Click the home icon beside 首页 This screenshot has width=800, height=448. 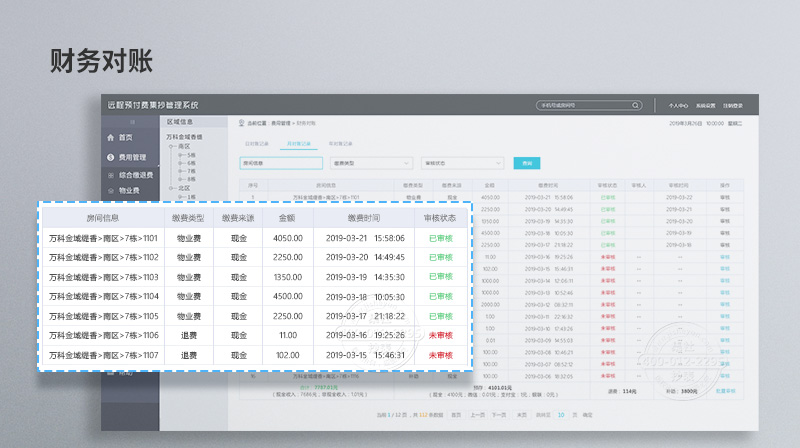[x=111, y=138]
